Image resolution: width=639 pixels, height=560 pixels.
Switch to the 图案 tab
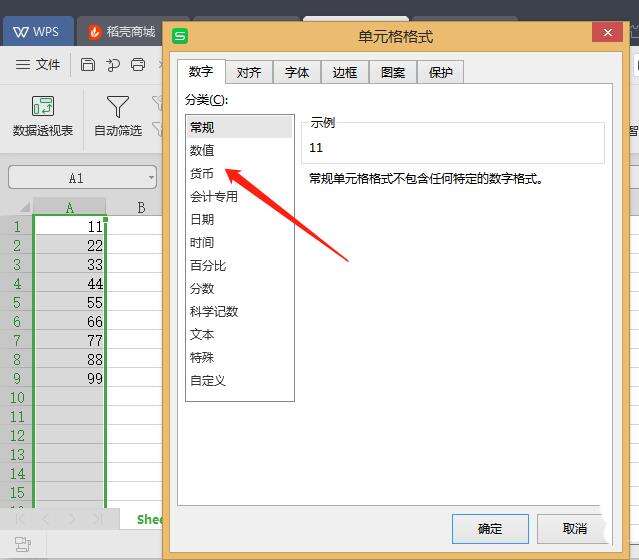tap(393, 72)
